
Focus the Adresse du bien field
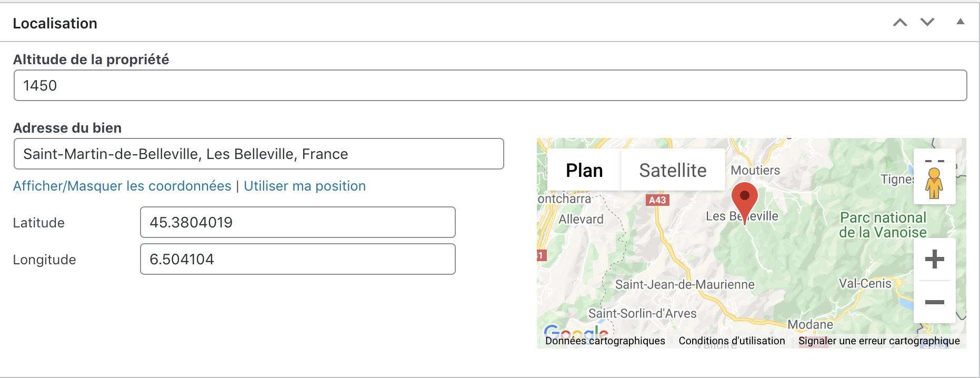258,154
